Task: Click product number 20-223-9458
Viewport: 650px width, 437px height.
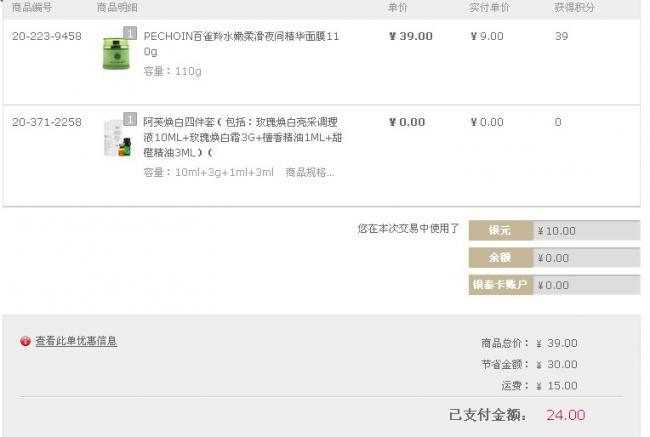Action: click(46, 36)
